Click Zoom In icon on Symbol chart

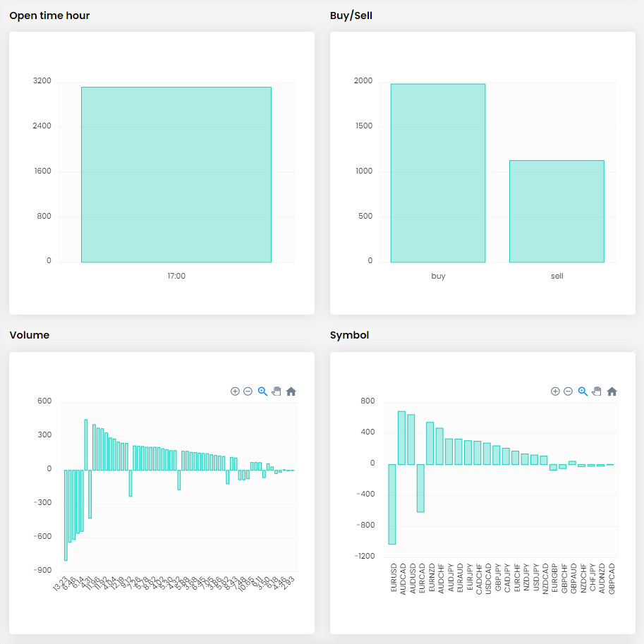click(555, 391)
